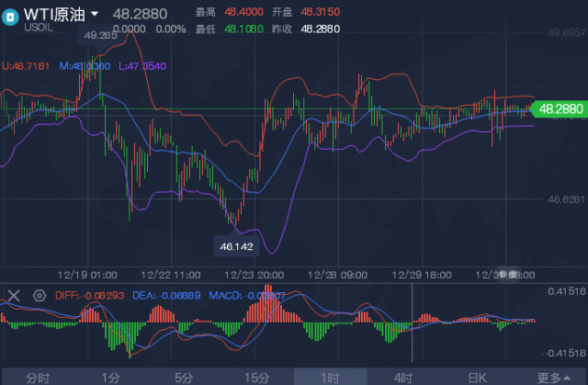The height and width of the screenshot is (385, 588).
Task: Click the 12/23 20:00 time axis label
Action: point(254,275)
